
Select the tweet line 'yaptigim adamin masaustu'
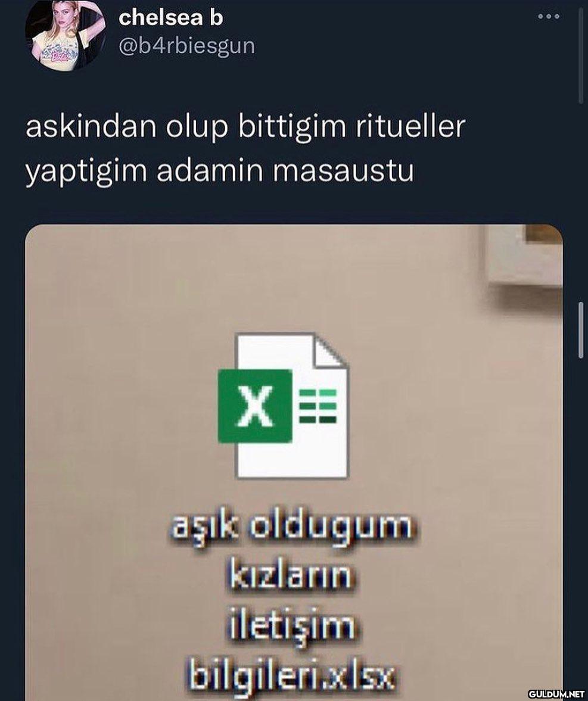[x=220, y=172]
